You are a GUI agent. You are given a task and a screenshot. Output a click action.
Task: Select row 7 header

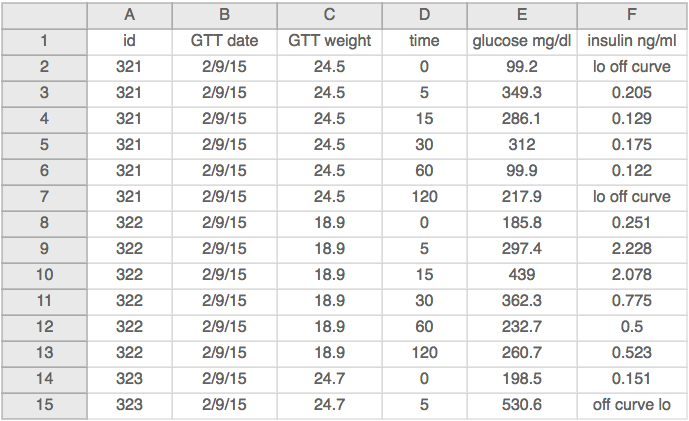point(44,197)
